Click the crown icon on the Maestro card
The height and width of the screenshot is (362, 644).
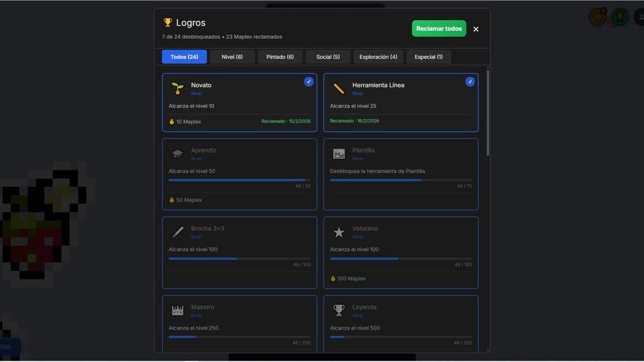(178, 310)
